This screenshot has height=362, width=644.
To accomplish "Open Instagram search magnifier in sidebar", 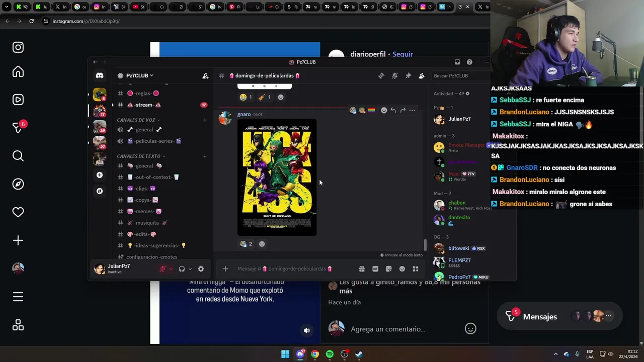I will coord(18,156).
